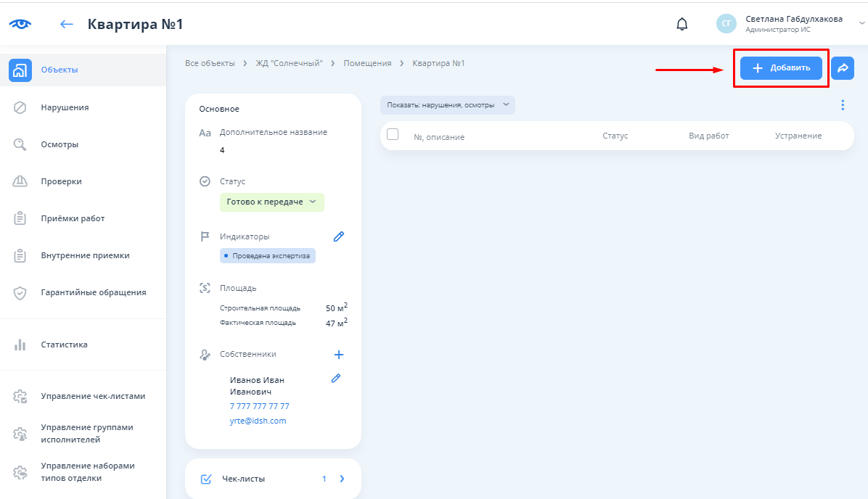Click the share arrow button

(843, 68)
